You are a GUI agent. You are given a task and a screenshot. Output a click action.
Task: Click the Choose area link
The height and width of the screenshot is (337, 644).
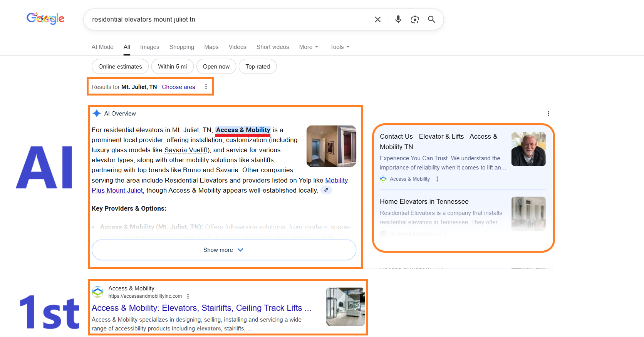(x=178, y=87)
